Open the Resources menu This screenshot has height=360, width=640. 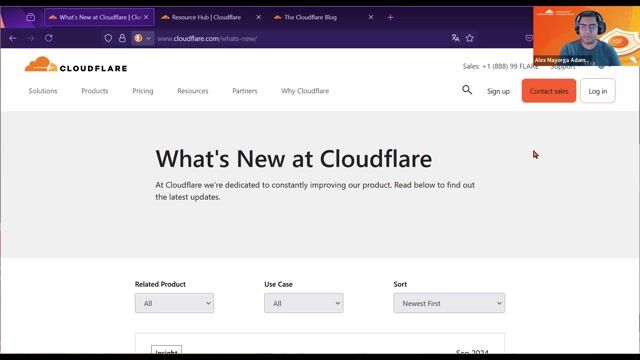(x=193, y=91)
